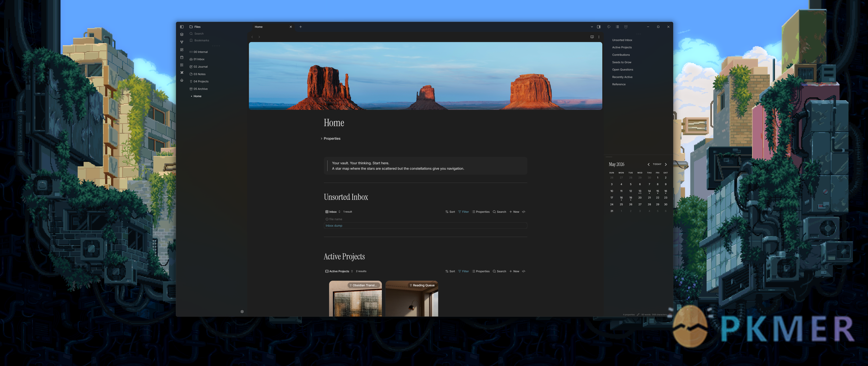Viewport: 868px width, 366px height.
Task: Click the grid-list ribbon icon
Action: [182, 65]
